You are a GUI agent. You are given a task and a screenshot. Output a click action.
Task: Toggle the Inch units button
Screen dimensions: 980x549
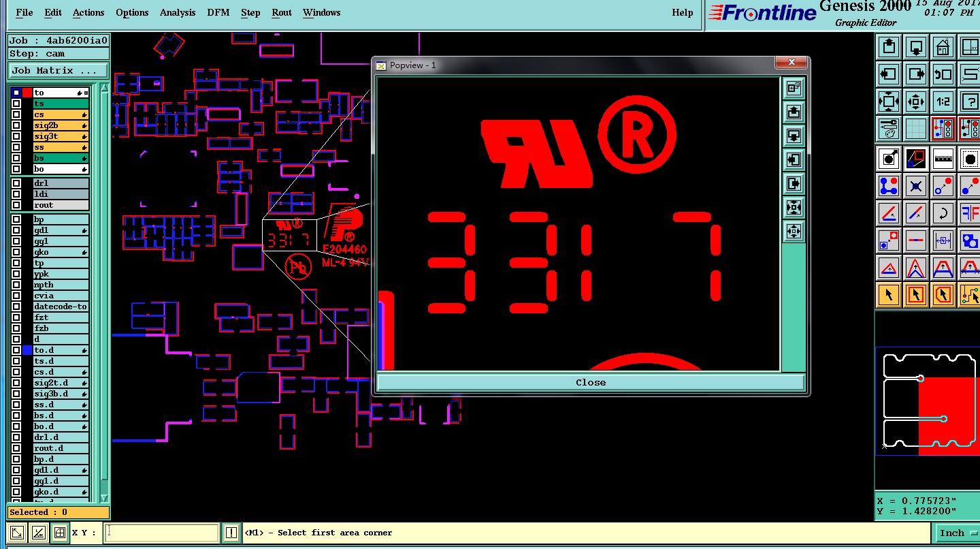[x=955, y=533]
